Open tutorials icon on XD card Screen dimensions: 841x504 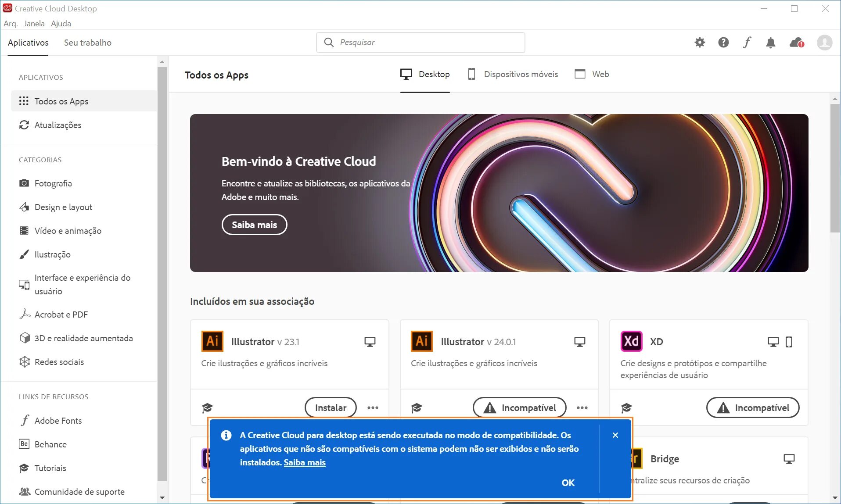click(x=626, y=408)
